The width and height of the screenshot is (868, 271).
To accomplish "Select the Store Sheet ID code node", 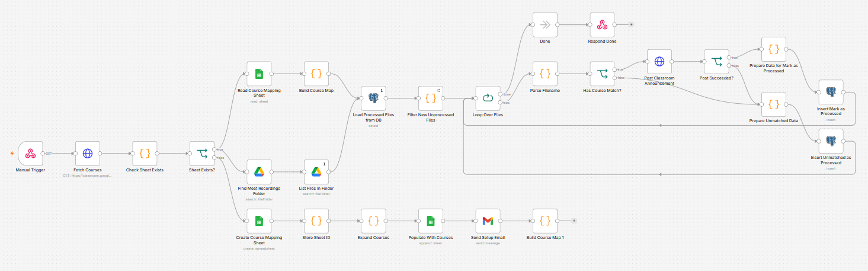I will coord(316,221).
